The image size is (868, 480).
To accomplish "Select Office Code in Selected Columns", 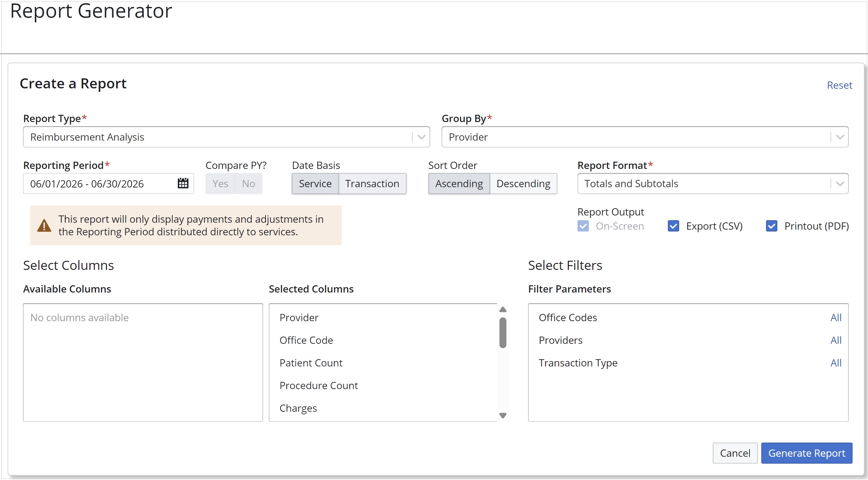I will point(383,340).
